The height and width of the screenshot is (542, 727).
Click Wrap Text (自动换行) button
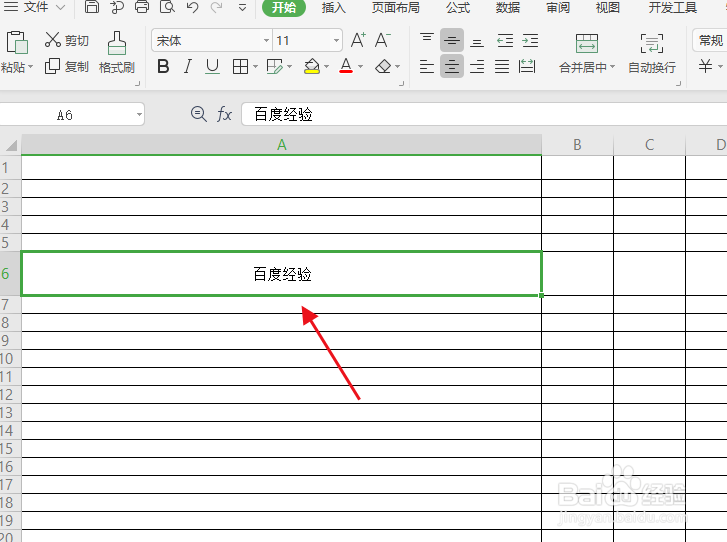(651, 53)
